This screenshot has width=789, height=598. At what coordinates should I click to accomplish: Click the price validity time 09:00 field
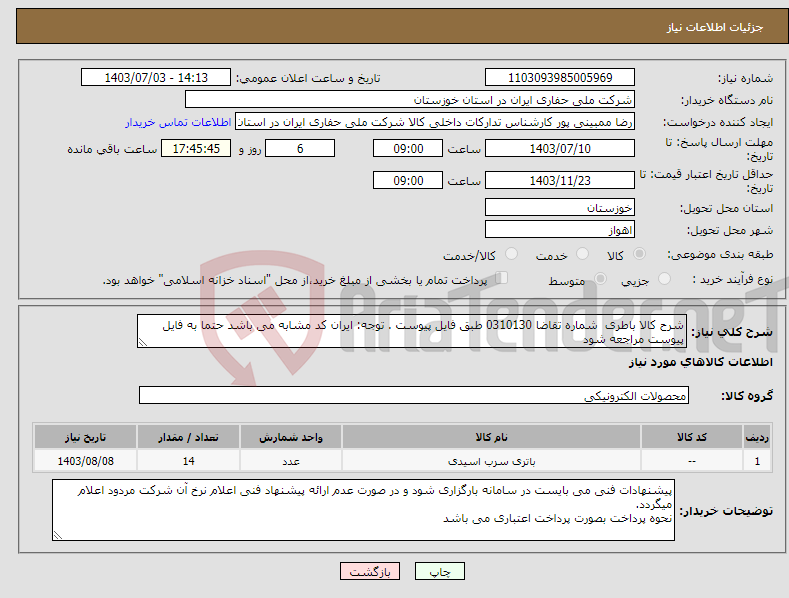coord(408,180)
